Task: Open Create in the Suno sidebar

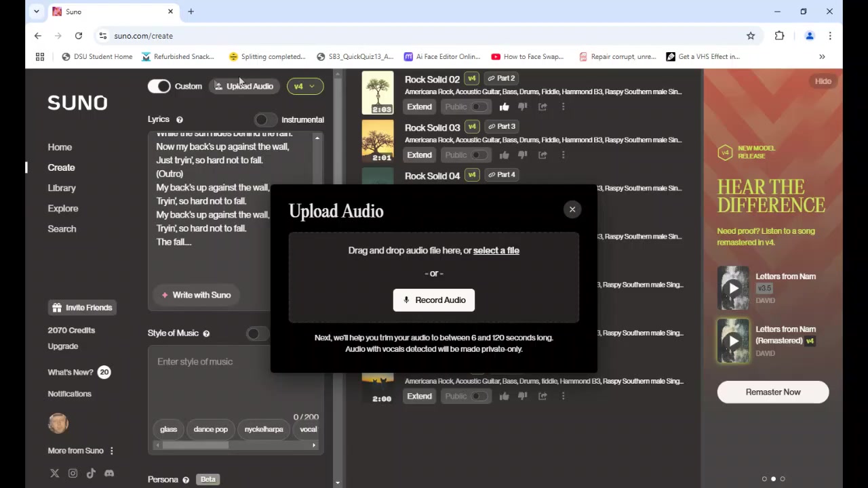Action: pyautogui.click(x=61, y=167)
